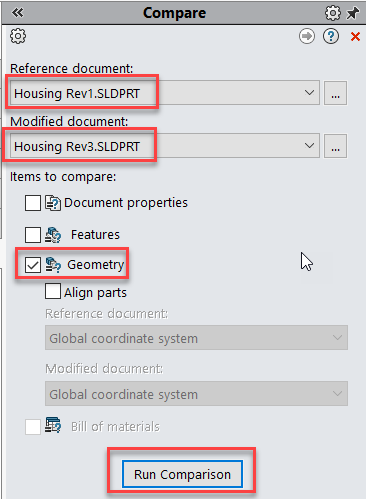Expand the Modified document dropdown arrow
The image size is (366, 499).
tap(309, 146)
